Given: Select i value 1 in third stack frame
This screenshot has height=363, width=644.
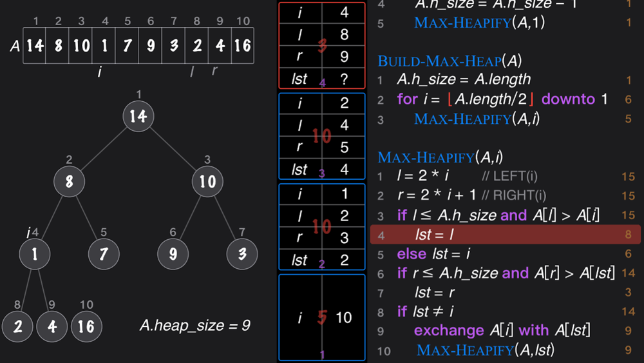Looking at the screenshot, I should (x=344, y=193).
